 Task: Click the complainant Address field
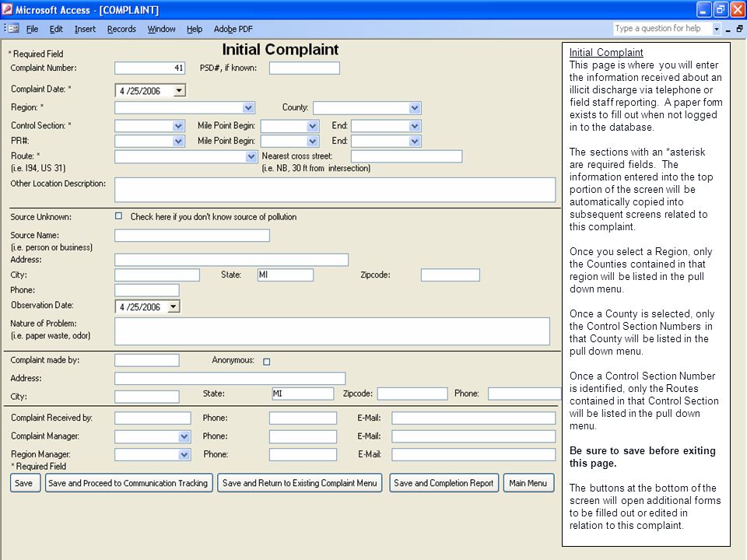point(230,379)
